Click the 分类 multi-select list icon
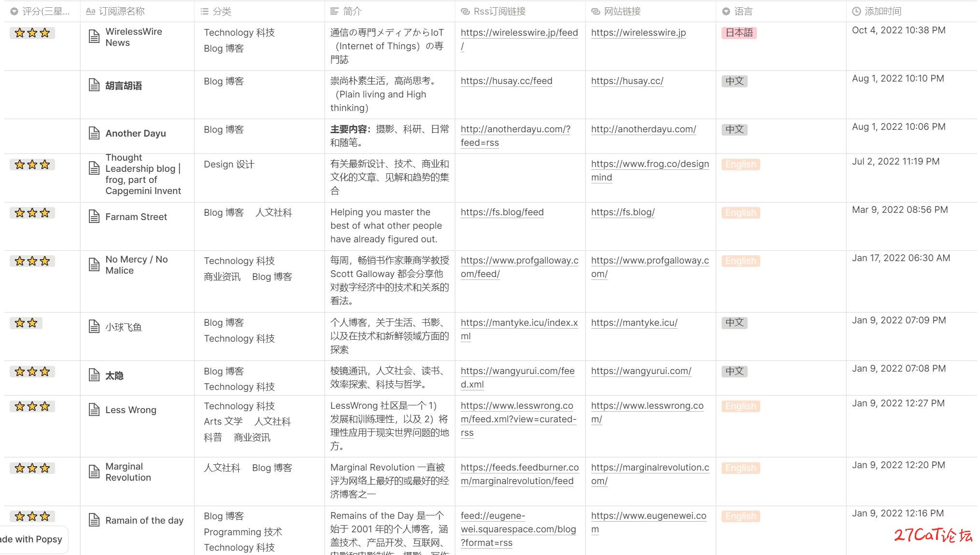The height and width of the screenshot is (555, 980). click(x=204, y=11)
